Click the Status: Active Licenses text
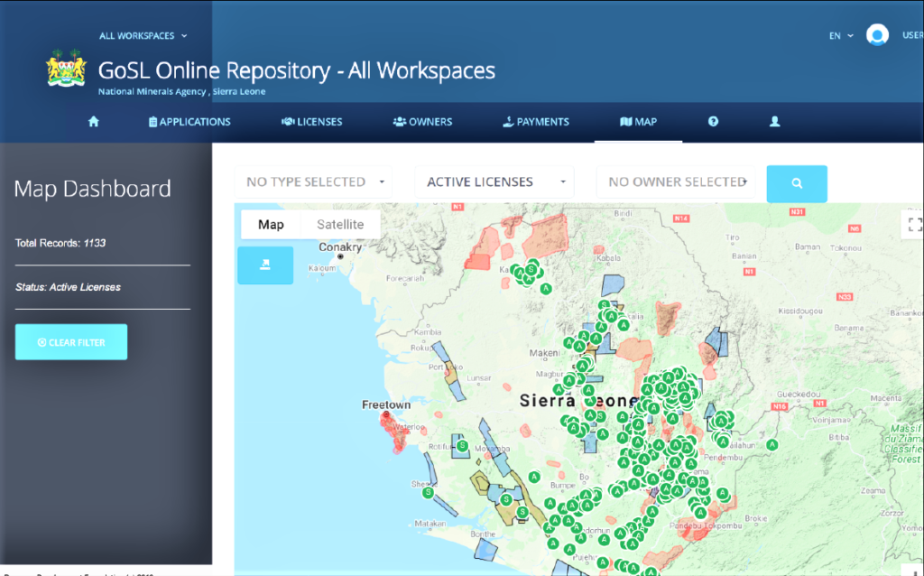924x576 pixels. click(x=68, y=287)
